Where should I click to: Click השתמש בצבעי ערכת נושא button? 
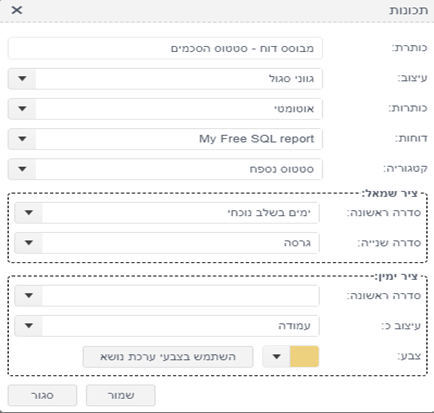(x=168, y=357)
